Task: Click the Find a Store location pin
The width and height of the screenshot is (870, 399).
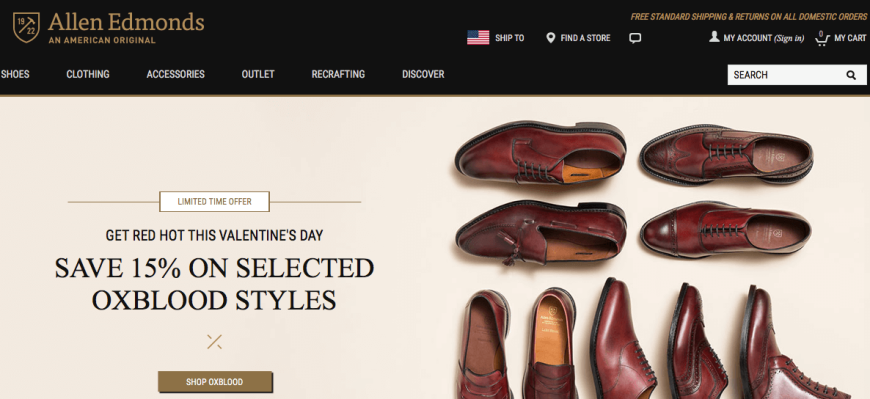Action: 550,38
